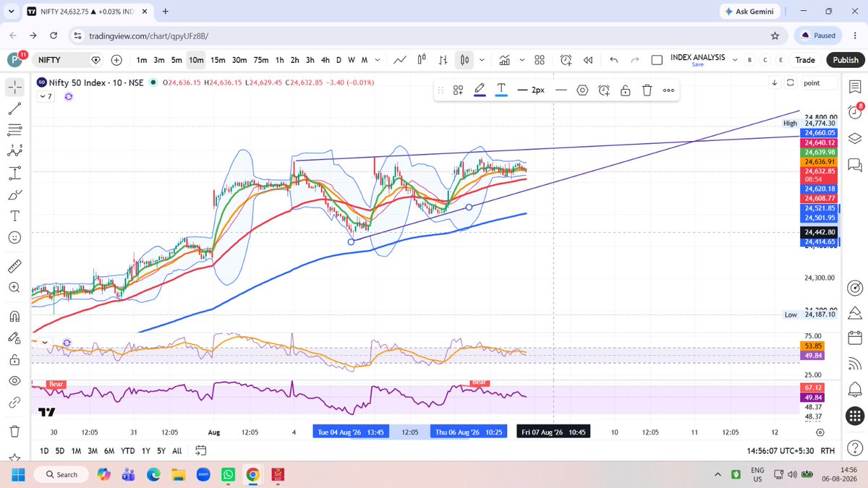
Task: Toggle lock all drawings in left toolbar
Action: (x=15, y=359)
